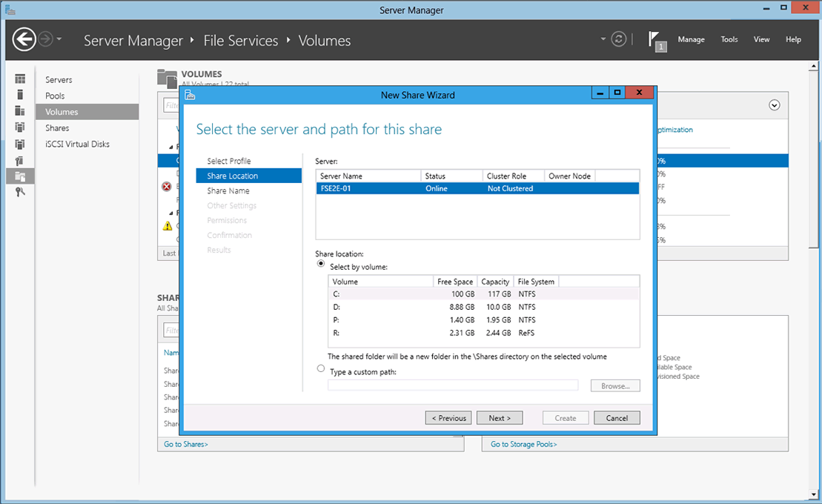Select the R: ReFS volume row

pos(483,333)
